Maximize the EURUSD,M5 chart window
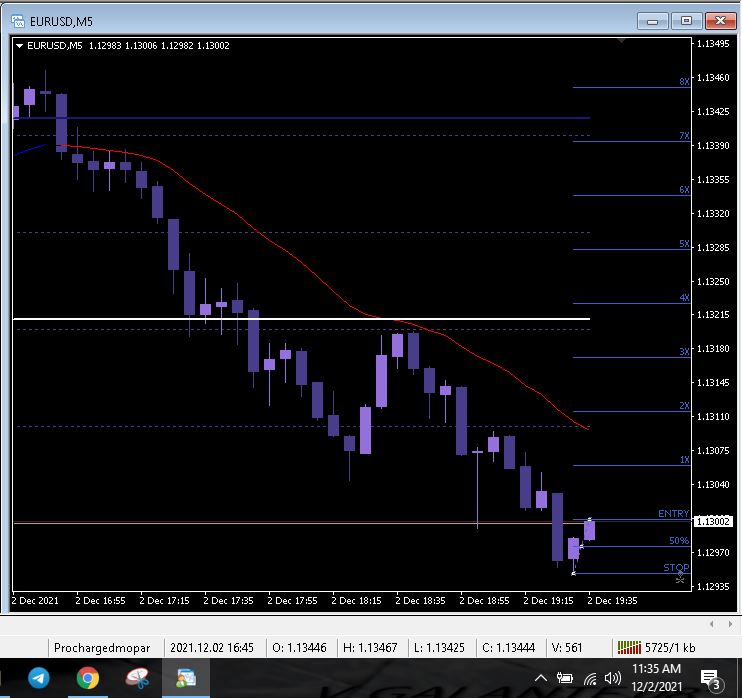Screen dimensions: 742x698 coord(686,21)
